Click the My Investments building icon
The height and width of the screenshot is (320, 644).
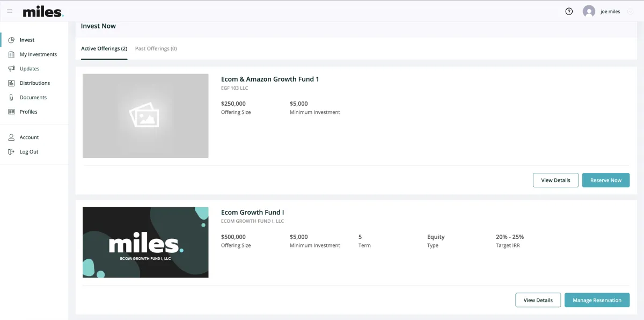click(11, 54)
